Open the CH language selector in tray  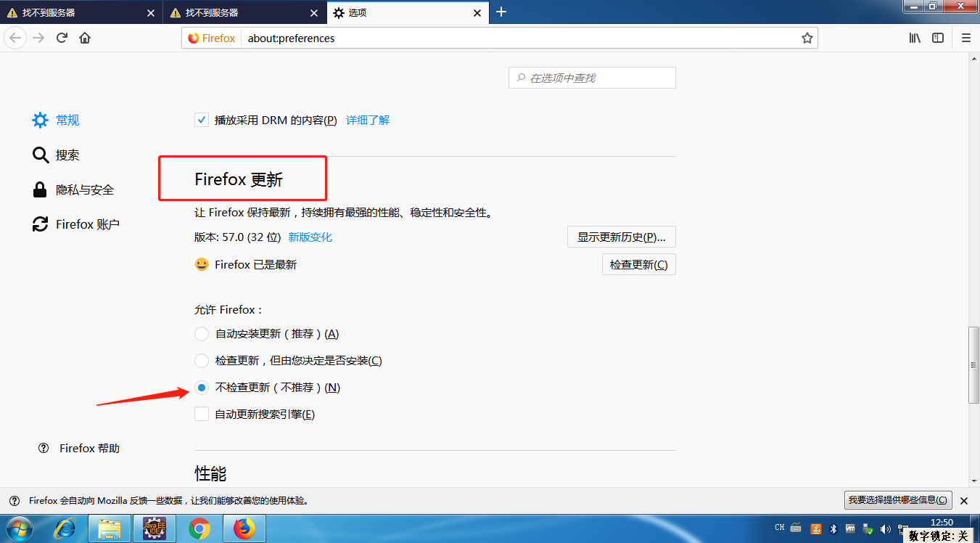[x=779, y=528]
